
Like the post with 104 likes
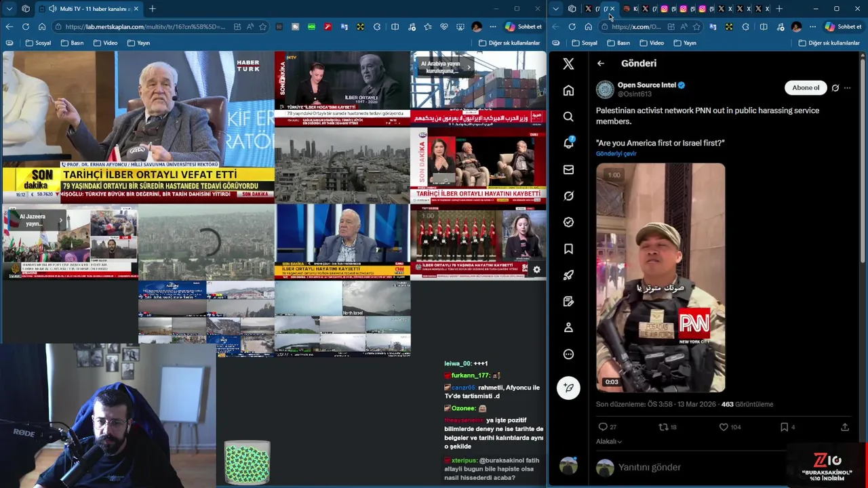(730, 427)
